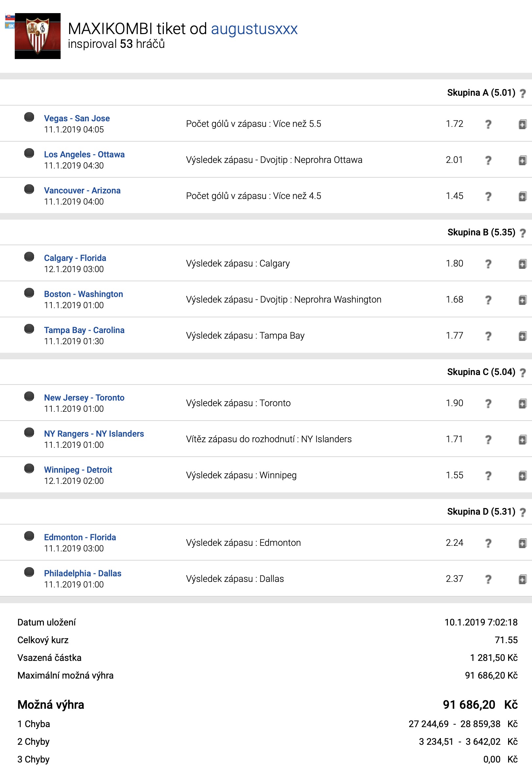Add the Winnipeg - Detroit bet using its plus icon
The height and width of the screenshot is (773, 532).
click(522, 476)
